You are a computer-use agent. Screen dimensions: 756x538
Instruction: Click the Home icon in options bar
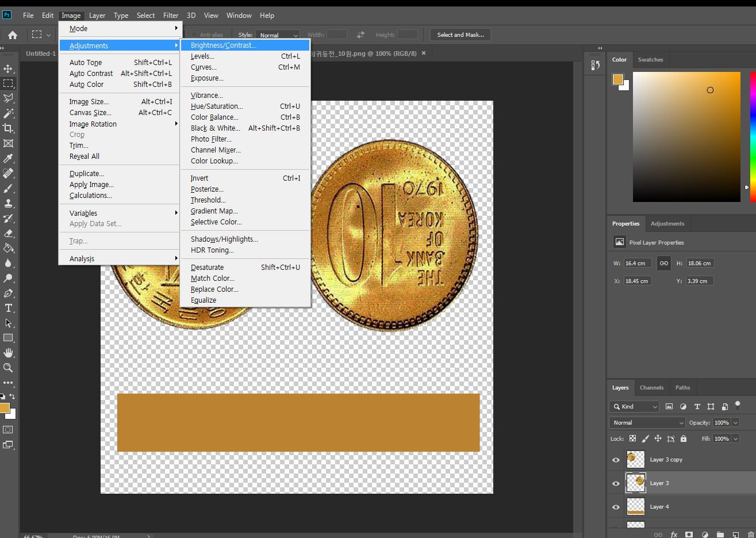click(x=13, y=35)
